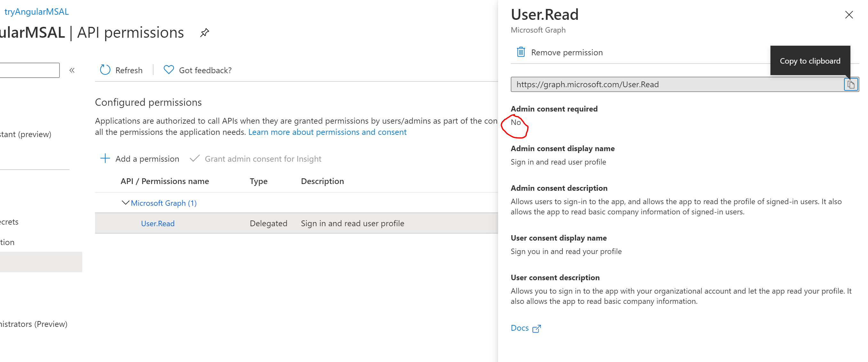Open User.Read permission details
Screen dimensions: 868x362
158,223
